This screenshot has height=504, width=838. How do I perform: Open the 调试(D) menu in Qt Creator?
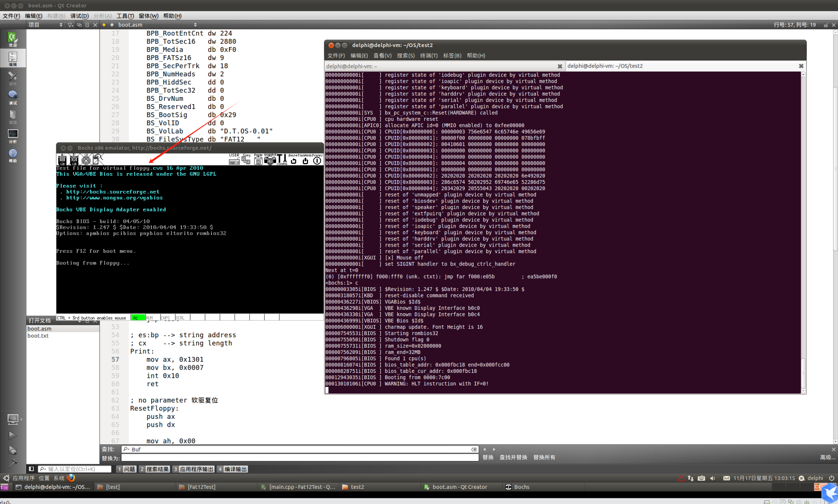click(x=79, y=16)
